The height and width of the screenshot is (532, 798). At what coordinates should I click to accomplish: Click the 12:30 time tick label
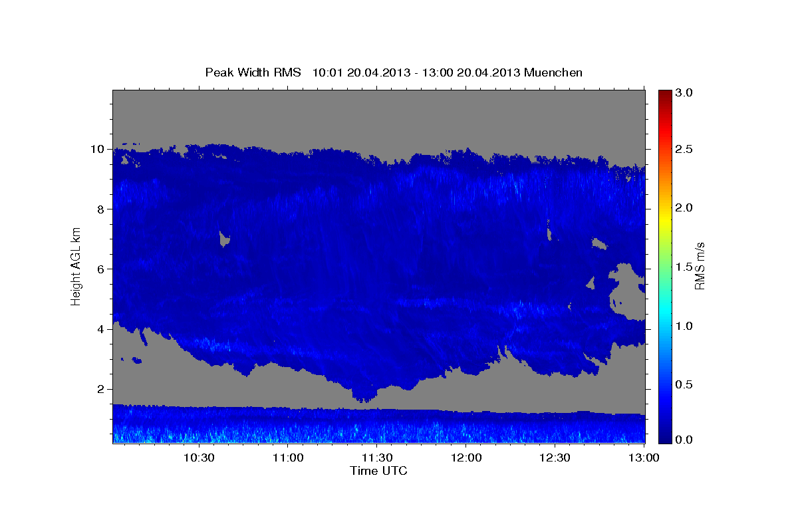pyautogui.click(x=555, y=458)
